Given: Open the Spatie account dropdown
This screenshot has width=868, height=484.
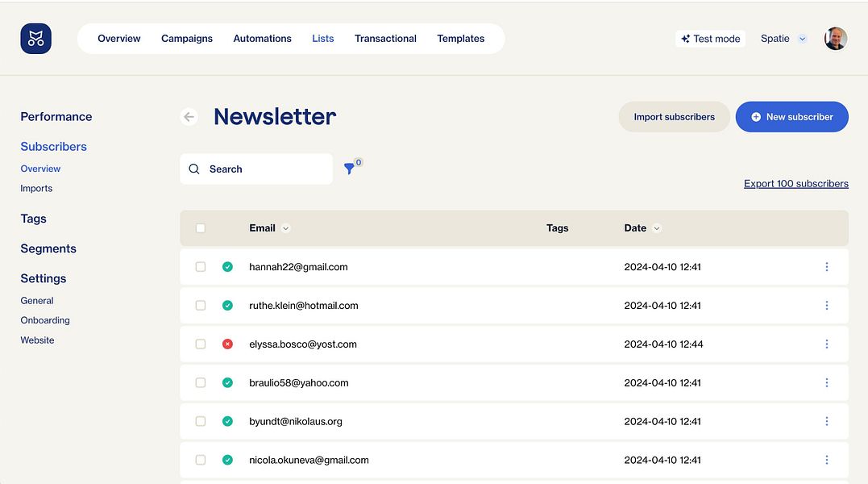Looking at the screenshot, I should 781,38.
